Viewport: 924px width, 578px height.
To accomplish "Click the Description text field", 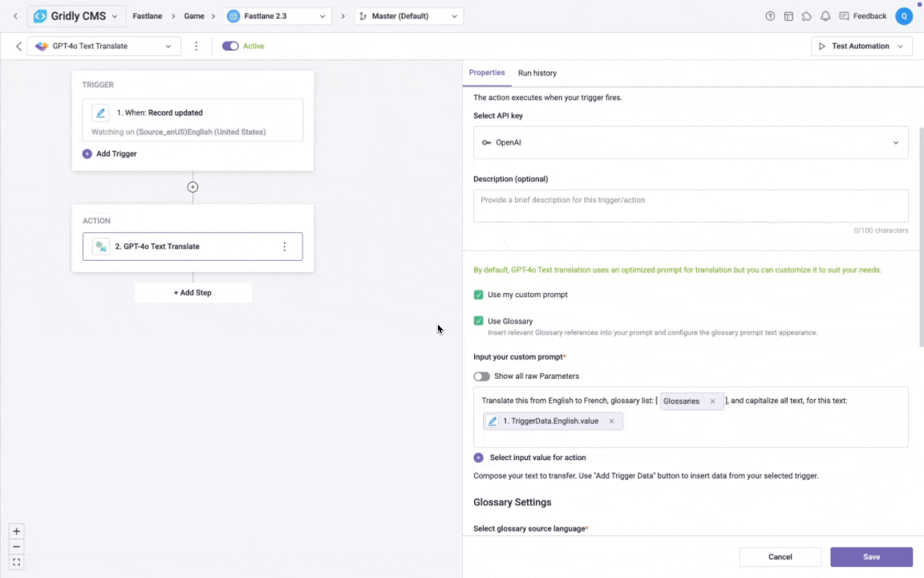I will coord(690,206).
